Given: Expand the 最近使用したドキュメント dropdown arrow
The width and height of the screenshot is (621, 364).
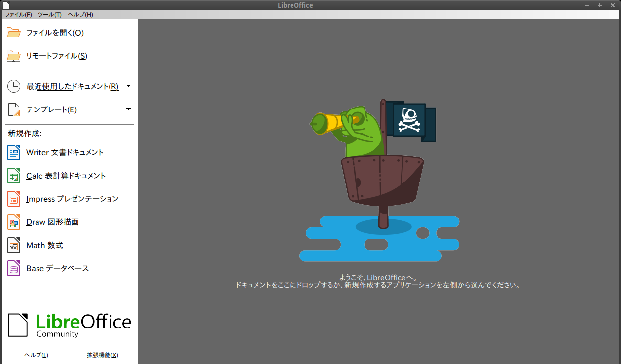Looking at the screenshot, I should pyautogui.click(x=128, y=86).
